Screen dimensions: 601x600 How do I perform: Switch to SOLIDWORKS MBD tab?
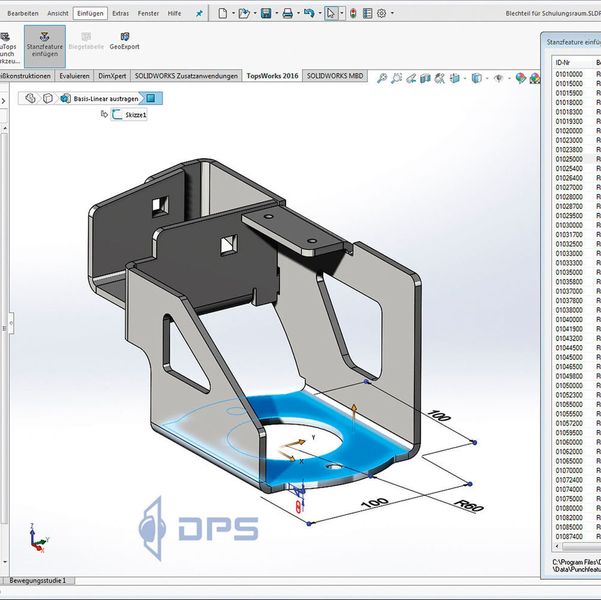(x=335, y=76)
